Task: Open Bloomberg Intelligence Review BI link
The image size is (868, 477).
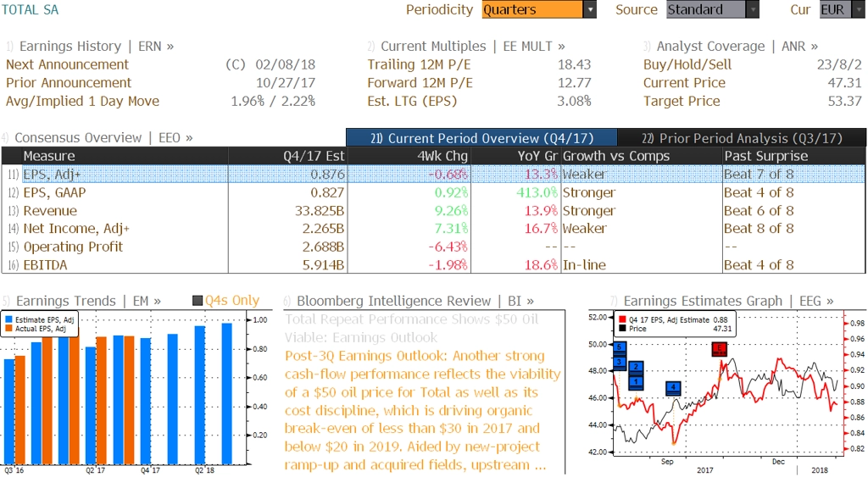Action: click(415, 301)
